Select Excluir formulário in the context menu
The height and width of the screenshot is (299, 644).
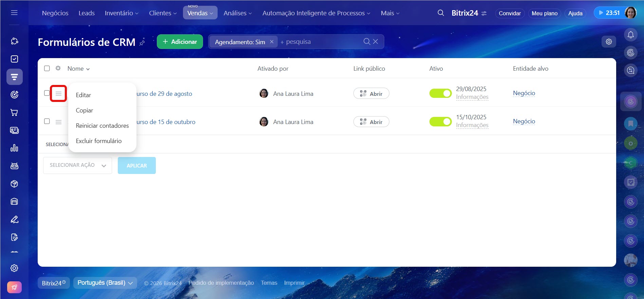(x=99, y=141)
